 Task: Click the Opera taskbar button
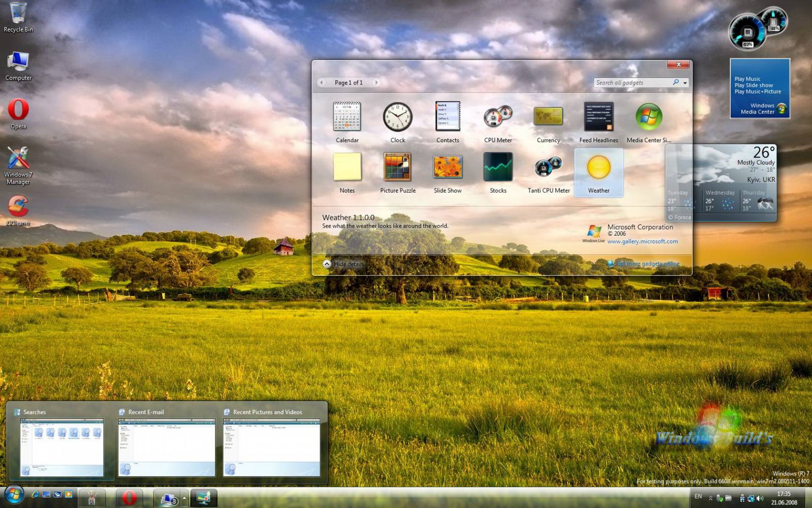point(129,498)
